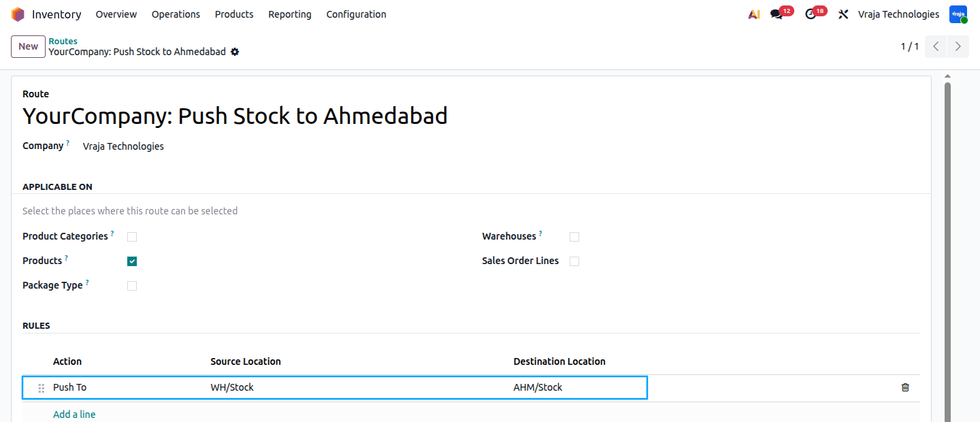This screenshot has height=422, width=980.
Task: Enable the Product Categories checkbox
Action: (132, 237)
